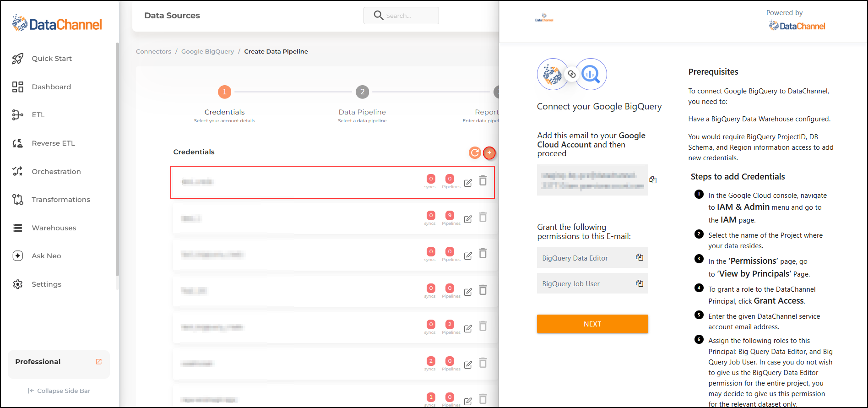Edit the credential with 9 pipelines
The width and height of the screenshot is (868, 408).
(468, 219)
